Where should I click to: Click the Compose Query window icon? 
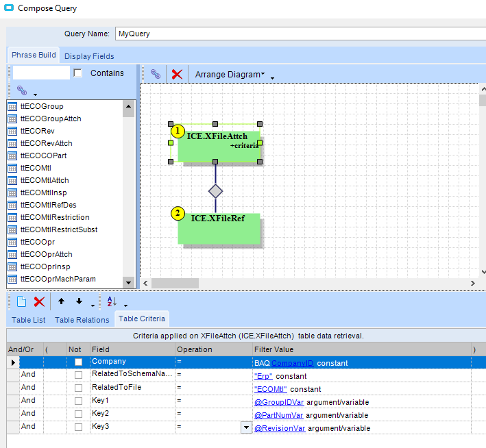(x=9, y=8)
